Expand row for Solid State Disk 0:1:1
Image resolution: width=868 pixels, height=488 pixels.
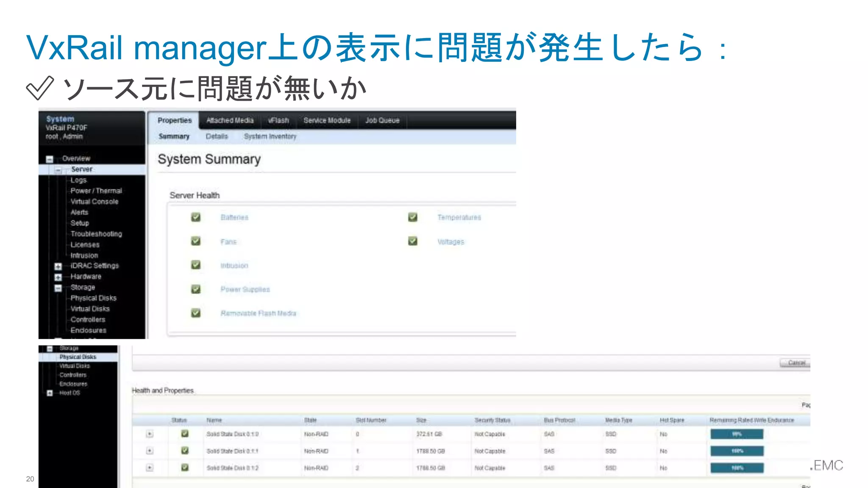(x=150, y=451)
